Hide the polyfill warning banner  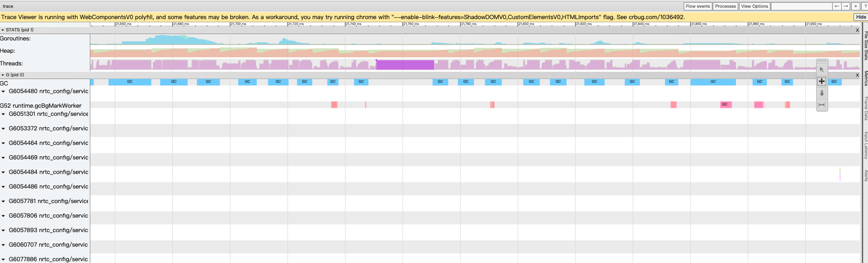861,17
